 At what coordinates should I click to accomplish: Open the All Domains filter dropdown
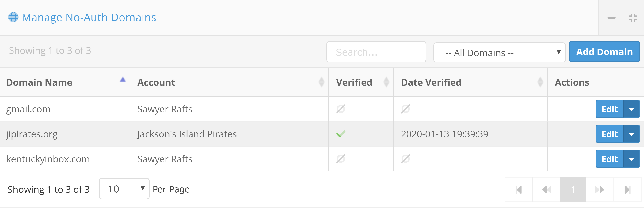[499, 53]
